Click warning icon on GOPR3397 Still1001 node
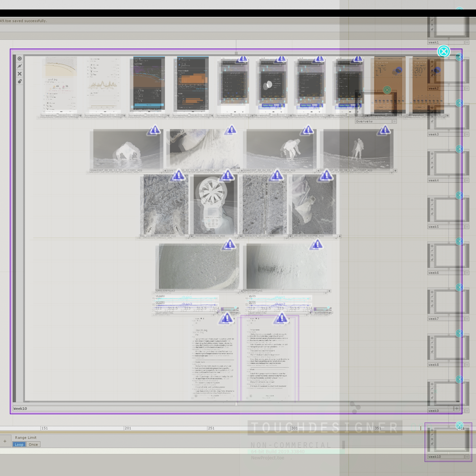Viewport: 476px width, 476px height. point(155,130)
